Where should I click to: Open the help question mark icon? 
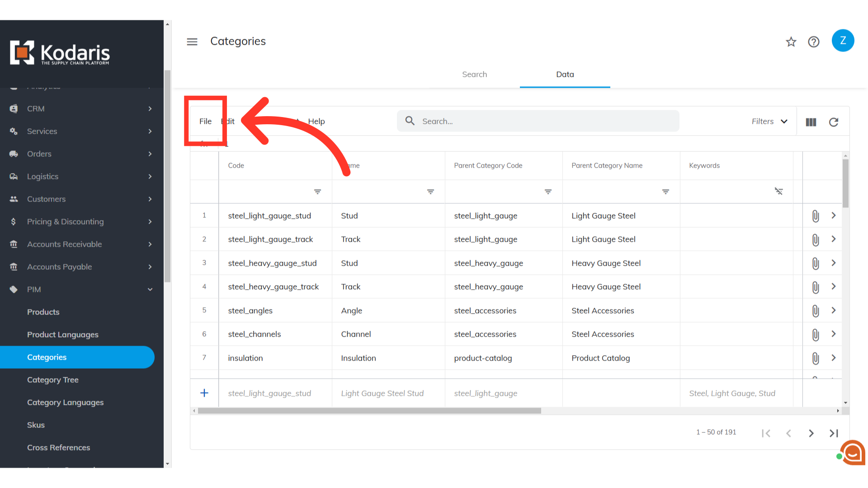pyautogui.click(x=814, y=42)
